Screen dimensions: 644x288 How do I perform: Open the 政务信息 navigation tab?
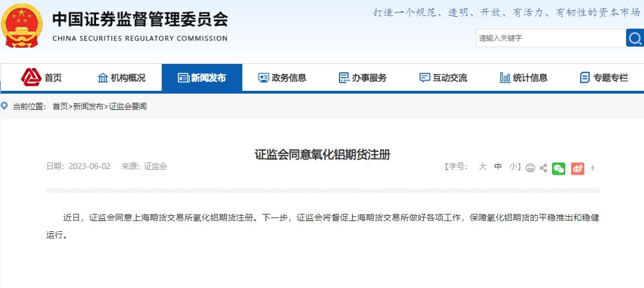tap(282, 77)
